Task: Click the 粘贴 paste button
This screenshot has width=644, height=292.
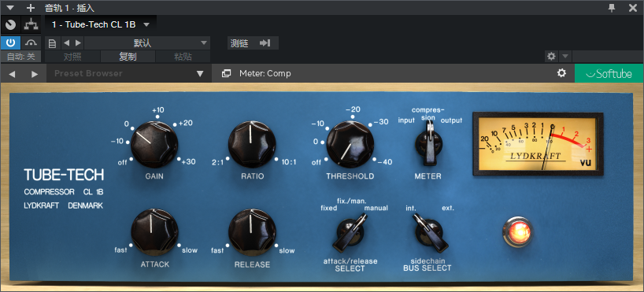Action: (x=183, y=57)
